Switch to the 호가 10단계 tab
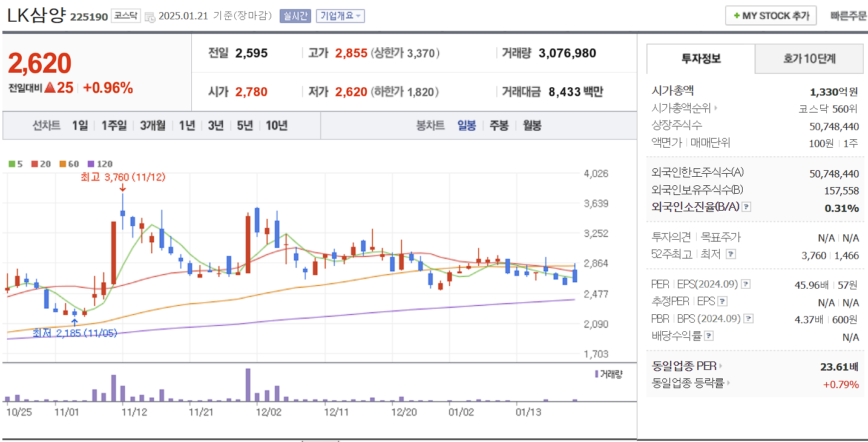Image resolution: width=868 pixels, height=442 pixels. click(x=809, y=59)
